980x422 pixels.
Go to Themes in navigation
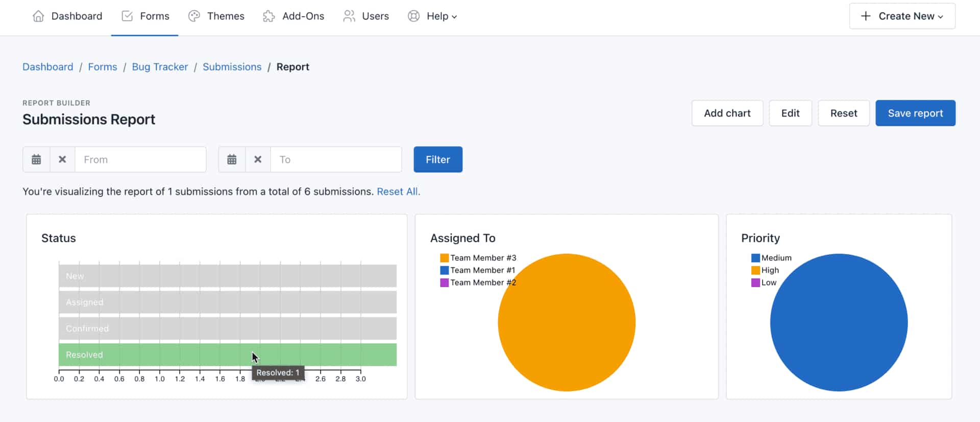click(225, 16)
